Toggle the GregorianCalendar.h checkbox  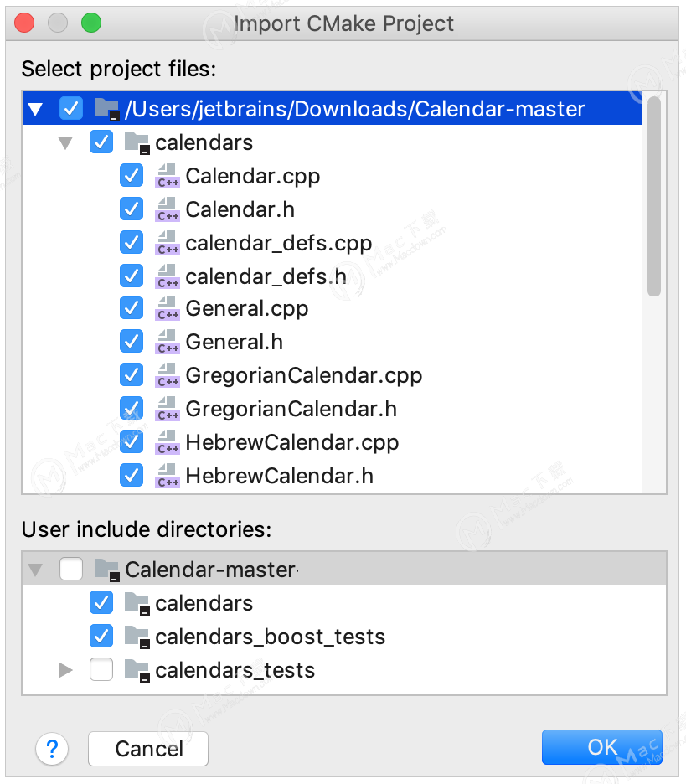coord(131,408)
